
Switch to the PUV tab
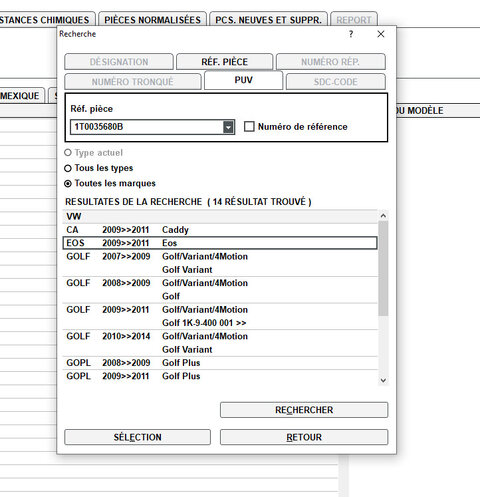243,80
